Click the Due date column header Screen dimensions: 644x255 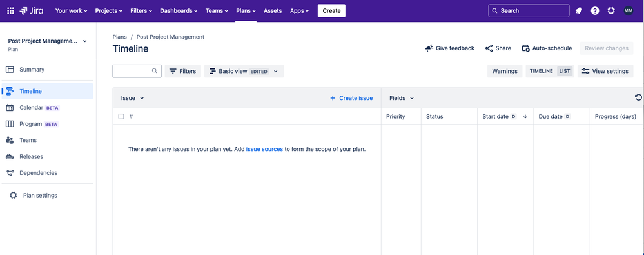click(x=561, y=116)
